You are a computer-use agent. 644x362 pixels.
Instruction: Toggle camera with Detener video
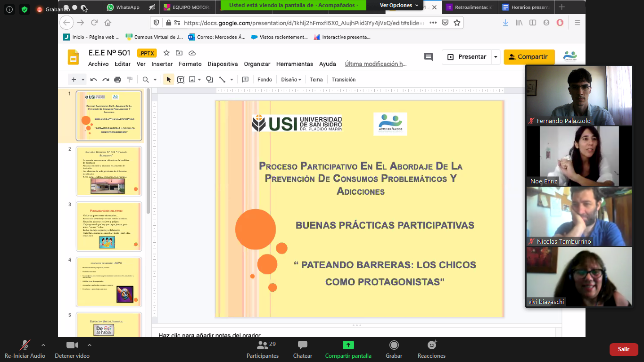[x=72, y=349]
